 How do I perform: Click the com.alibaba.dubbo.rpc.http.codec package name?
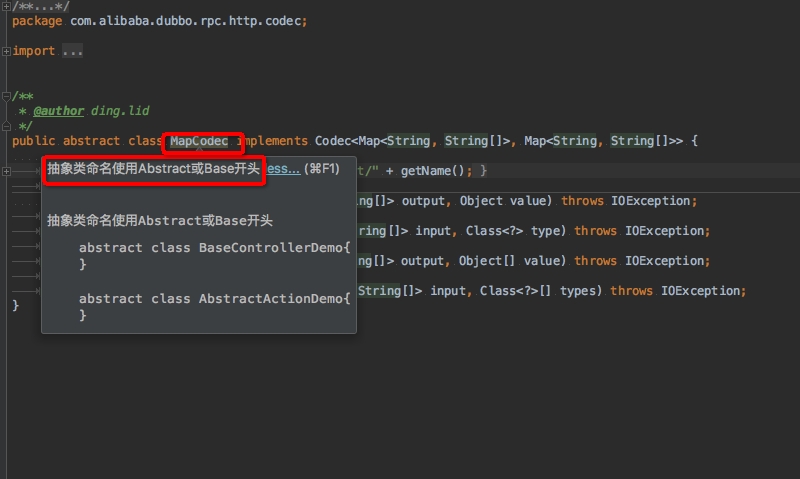tap(167, 21)
